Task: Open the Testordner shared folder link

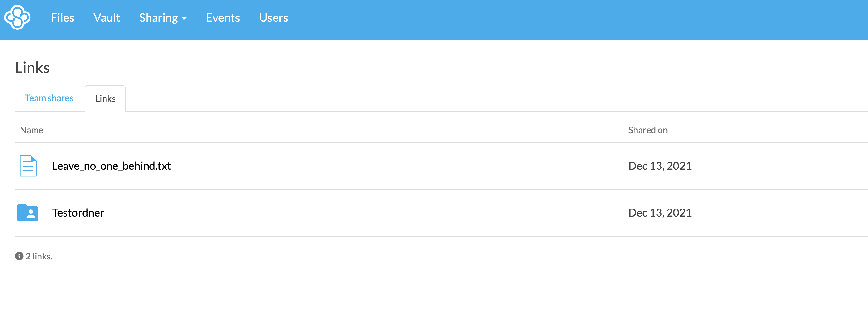Action: 78,213
